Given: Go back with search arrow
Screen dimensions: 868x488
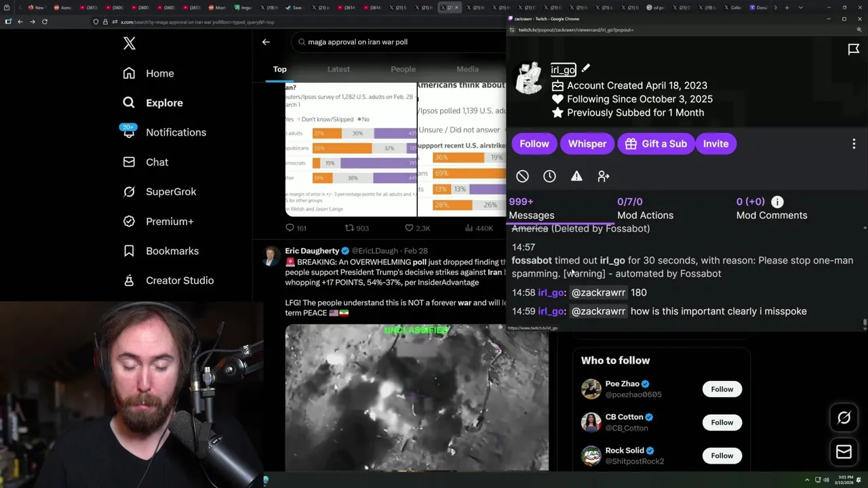Looking at the screenshot, I should pos(266,42).
